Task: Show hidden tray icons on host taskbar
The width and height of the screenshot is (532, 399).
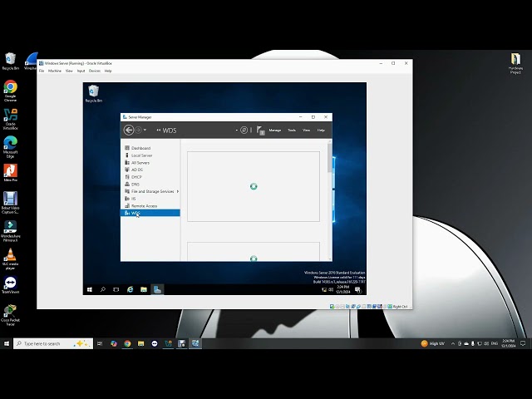Action: pyautogui.click(x=452, y=343)
